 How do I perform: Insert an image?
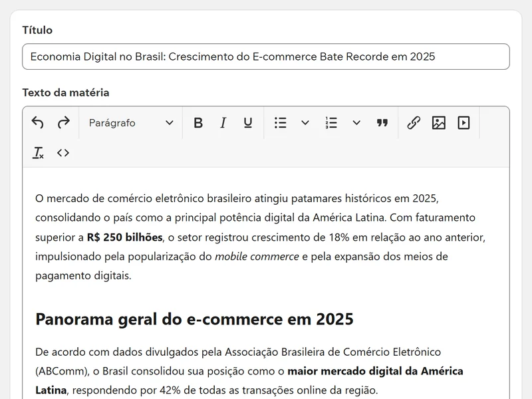coord(439,122)
